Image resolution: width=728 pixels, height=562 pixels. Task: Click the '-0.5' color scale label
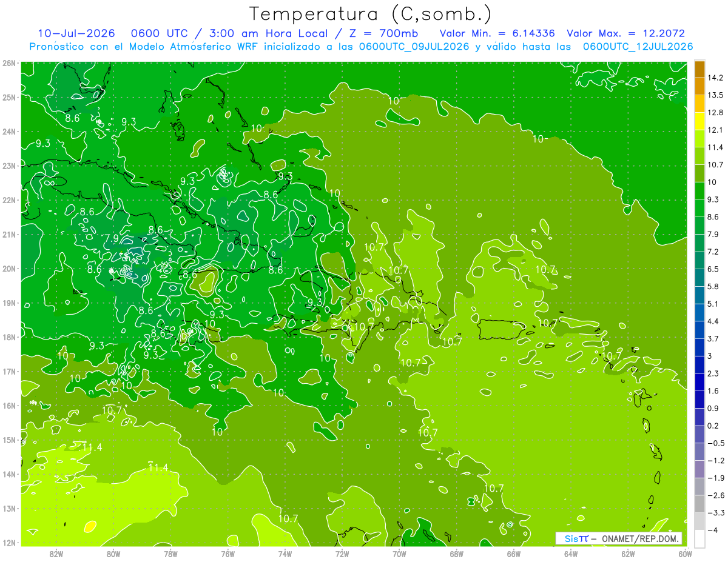(716, 443)
